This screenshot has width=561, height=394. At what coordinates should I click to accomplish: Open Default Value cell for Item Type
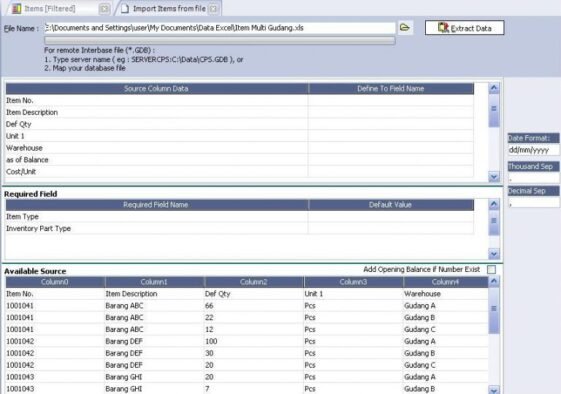point(391,217)
